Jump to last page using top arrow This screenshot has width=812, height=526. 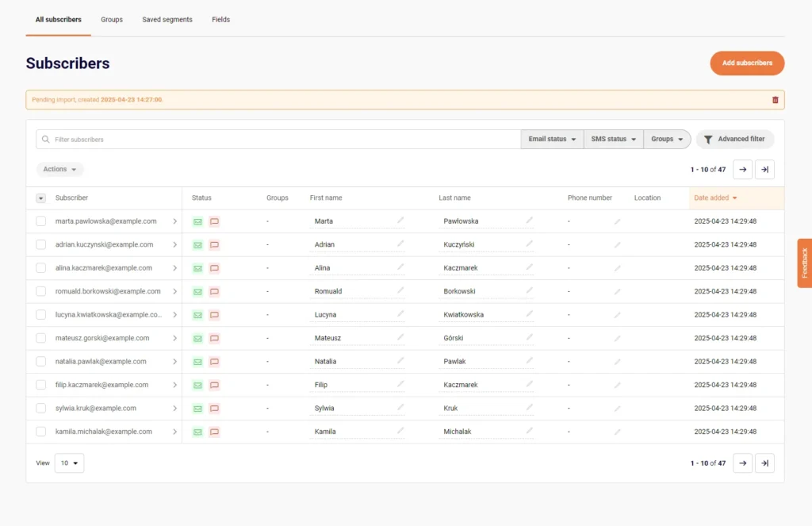(x=765, y=170)
